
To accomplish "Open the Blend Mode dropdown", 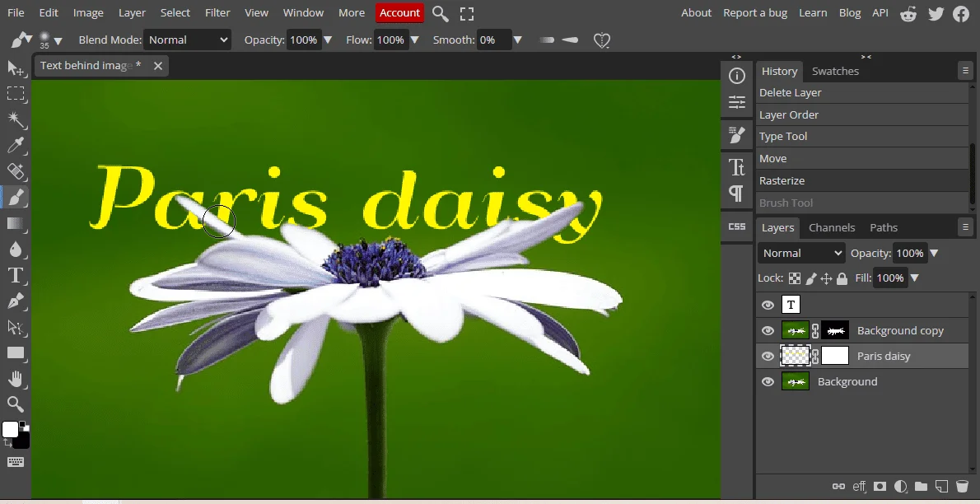I will coord(188,40).
